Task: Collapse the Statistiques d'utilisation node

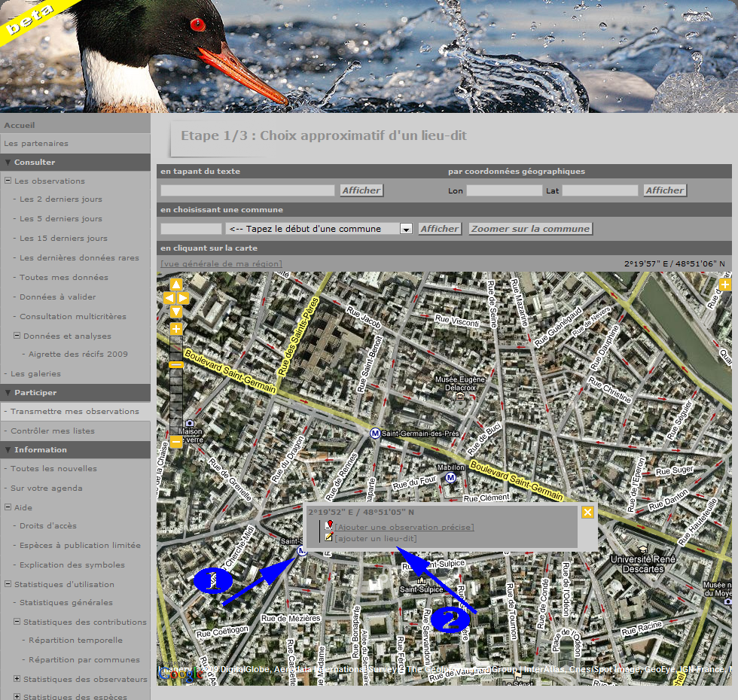Action: tap(8, 584)
